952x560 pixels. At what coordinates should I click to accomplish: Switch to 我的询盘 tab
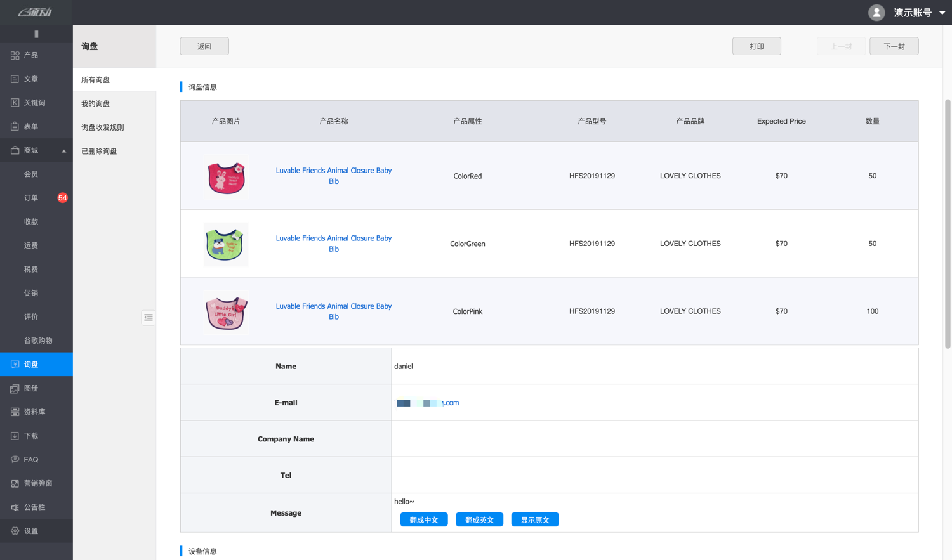pos(95,104)
